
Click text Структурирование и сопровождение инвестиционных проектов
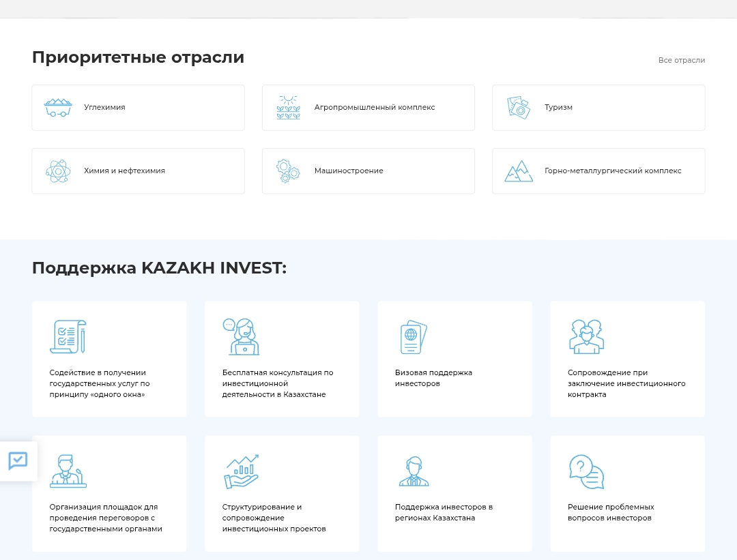click(274, 518)
